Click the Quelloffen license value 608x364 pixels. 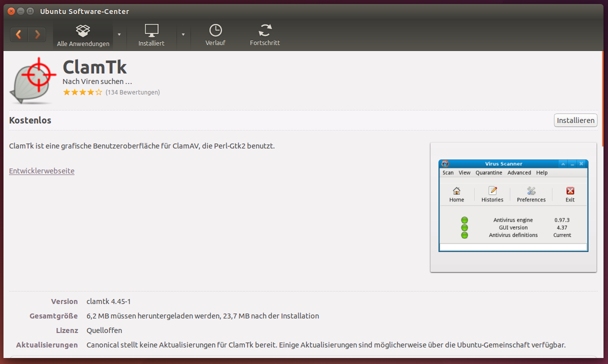tap(104, 330)
